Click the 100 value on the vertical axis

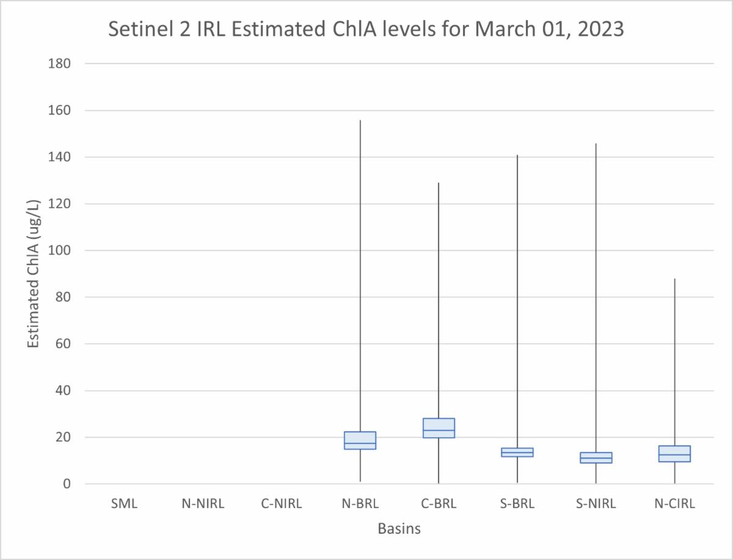point(59,250)
